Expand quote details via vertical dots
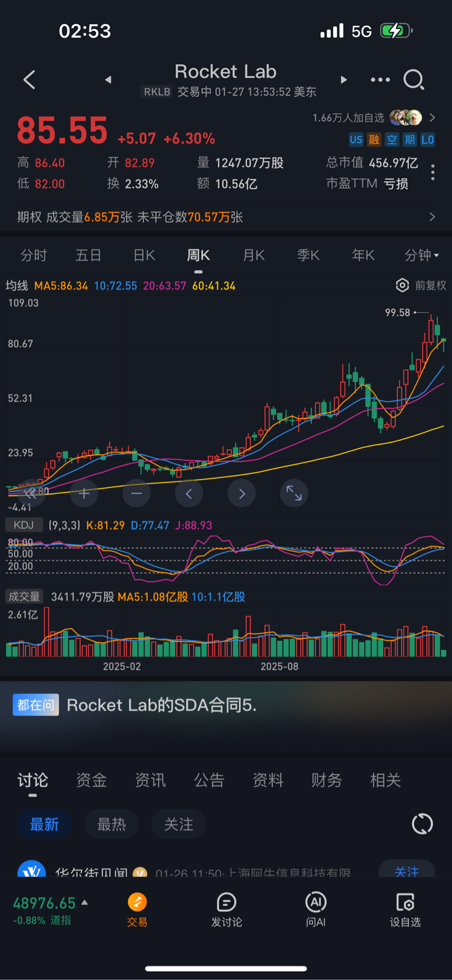 pyautogui.click(x=433, y=172)
